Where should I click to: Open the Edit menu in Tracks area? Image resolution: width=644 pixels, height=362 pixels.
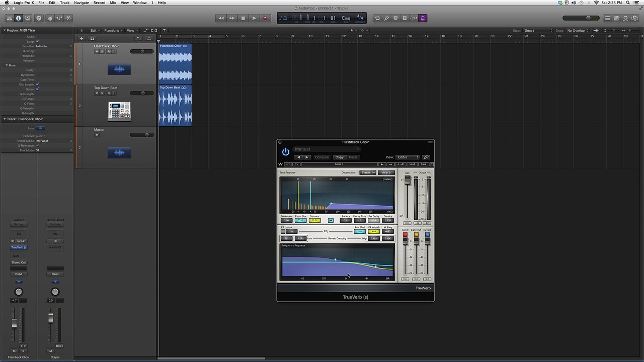[94, 30]
